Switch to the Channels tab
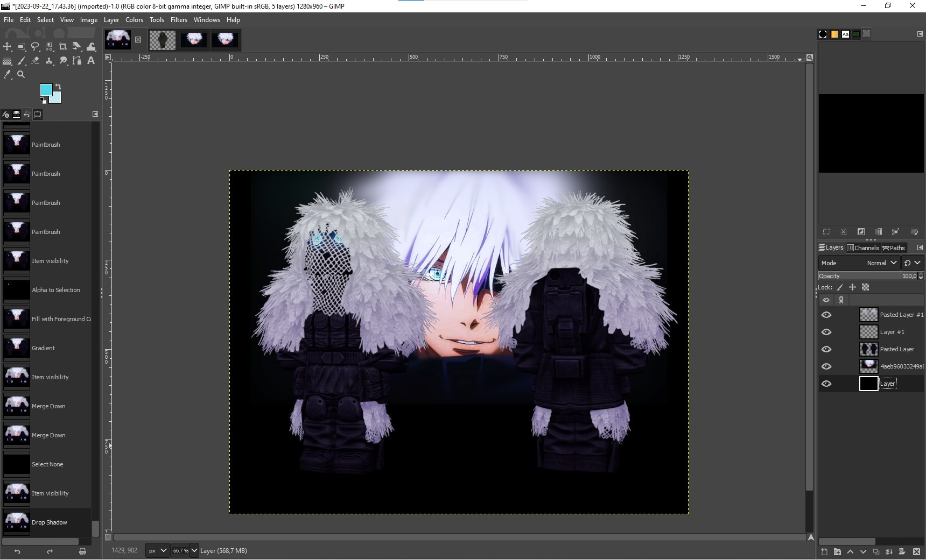 (862, 248)
